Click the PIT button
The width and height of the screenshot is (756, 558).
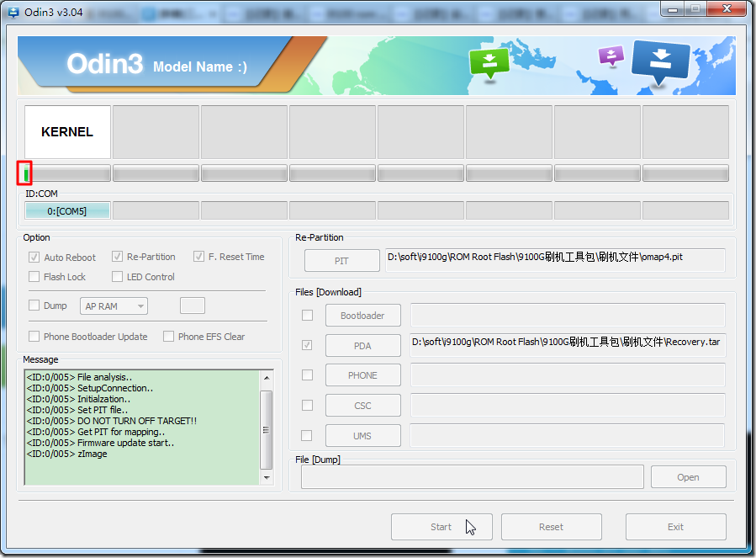[341, 261]
